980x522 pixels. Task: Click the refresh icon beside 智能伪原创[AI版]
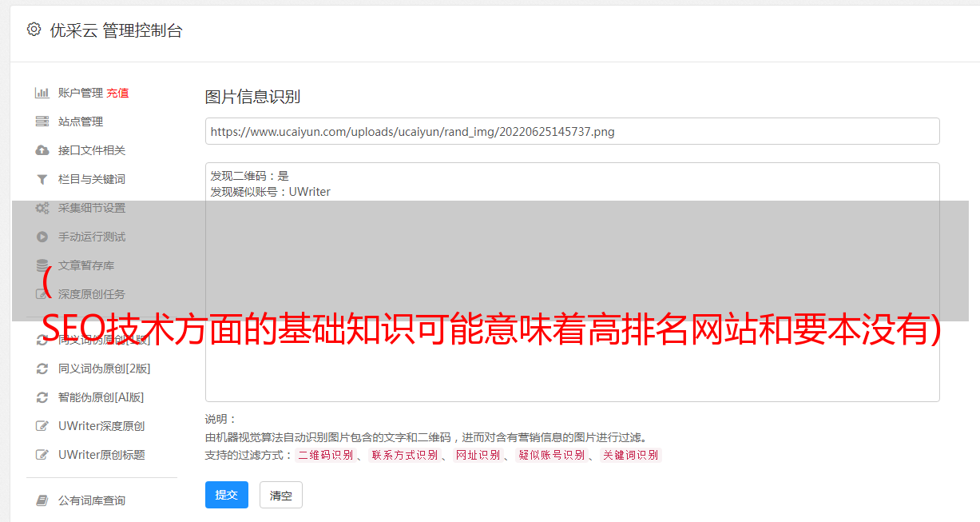click(42, 397)
